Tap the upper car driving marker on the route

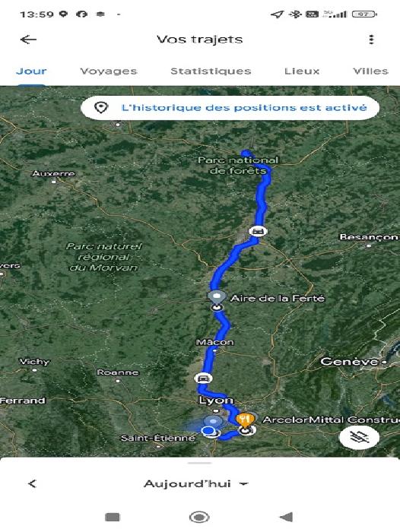[258, 231]
